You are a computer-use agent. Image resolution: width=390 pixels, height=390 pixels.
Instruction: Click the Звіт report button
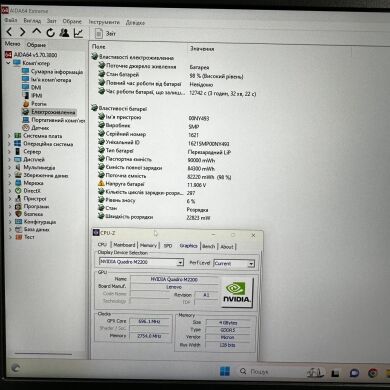click(x=105, y=33)
